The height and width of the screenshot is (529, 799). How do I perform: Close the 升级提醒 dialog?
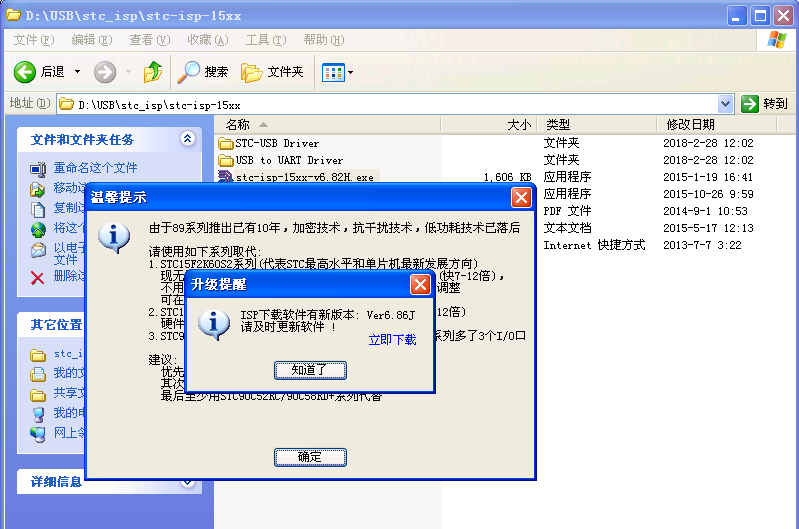[420, 284]
